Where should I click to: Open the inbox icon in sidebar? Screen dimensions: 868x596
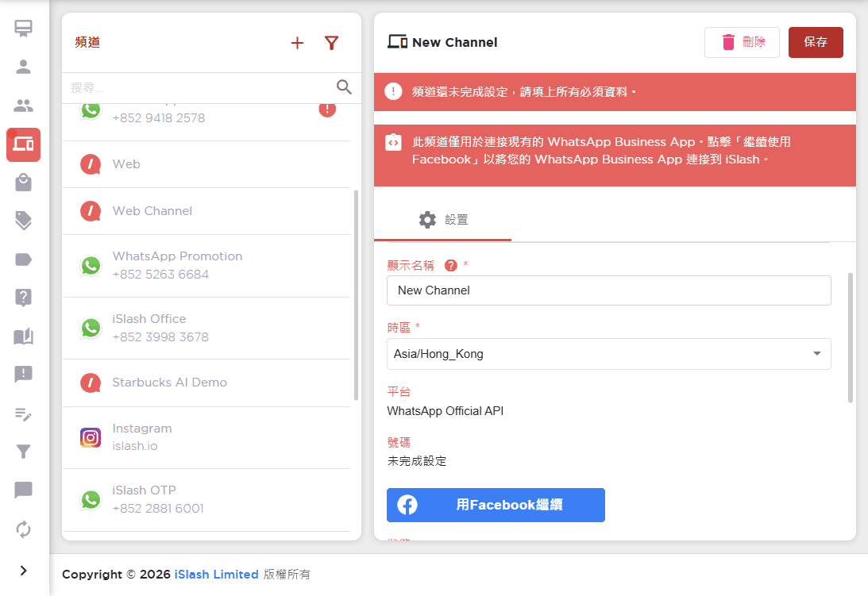23,29
